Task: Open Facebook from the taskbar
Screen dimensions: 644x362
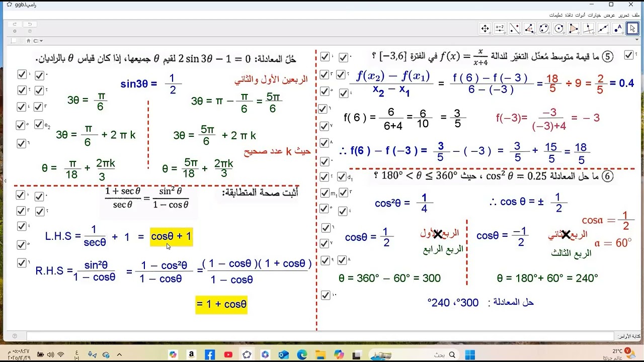Action: [x=210, y=354]
